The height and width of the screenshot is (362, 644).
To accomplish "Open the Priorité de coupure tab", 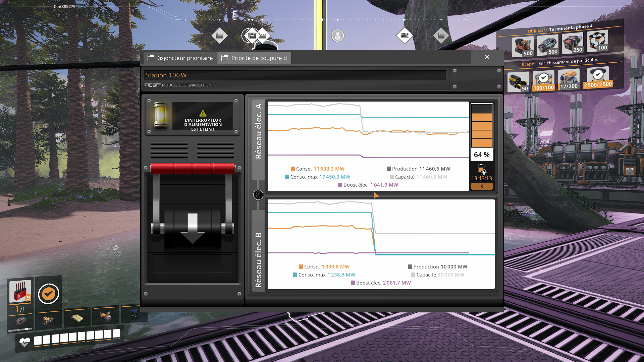I will [254, 58].
